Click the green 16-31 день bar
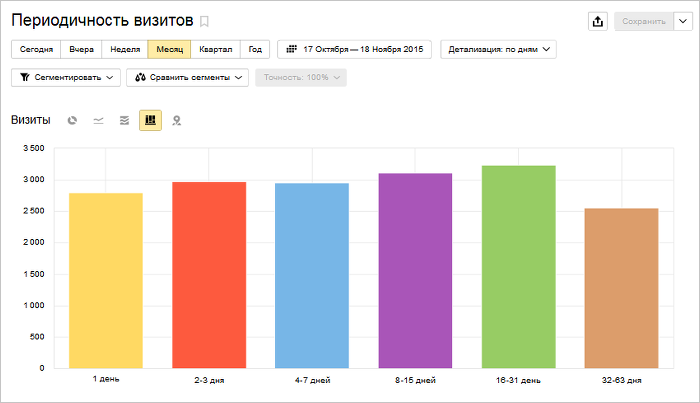The image size is (700, 403). point(518,266)
